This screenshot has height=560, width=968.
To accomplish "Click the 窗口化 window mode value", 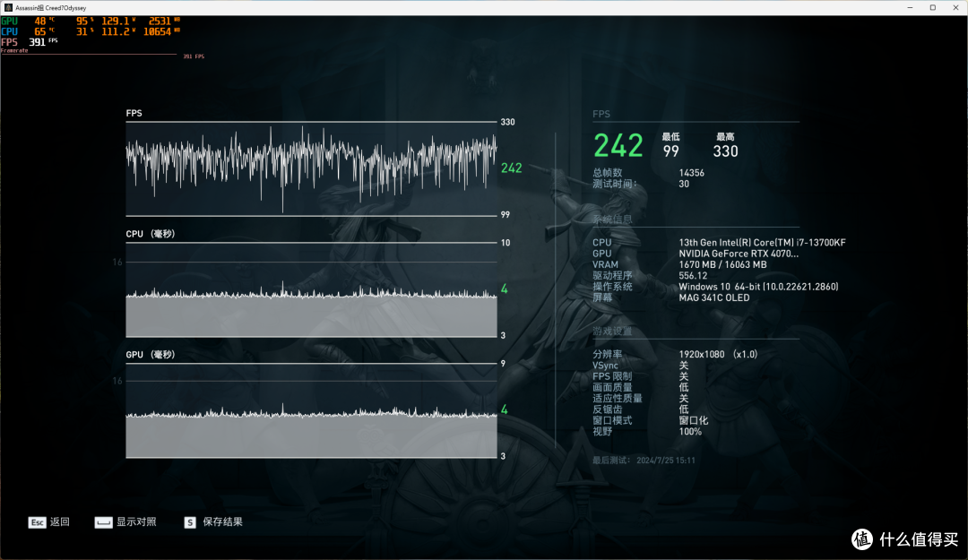I will coord(693,420).
